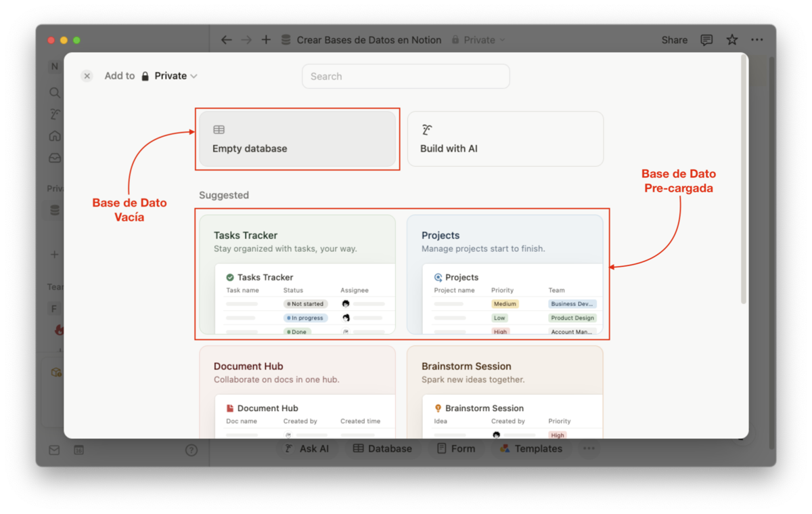Select the Empty database option
This screenshot has width=812, height=514.
pos(297,139)
